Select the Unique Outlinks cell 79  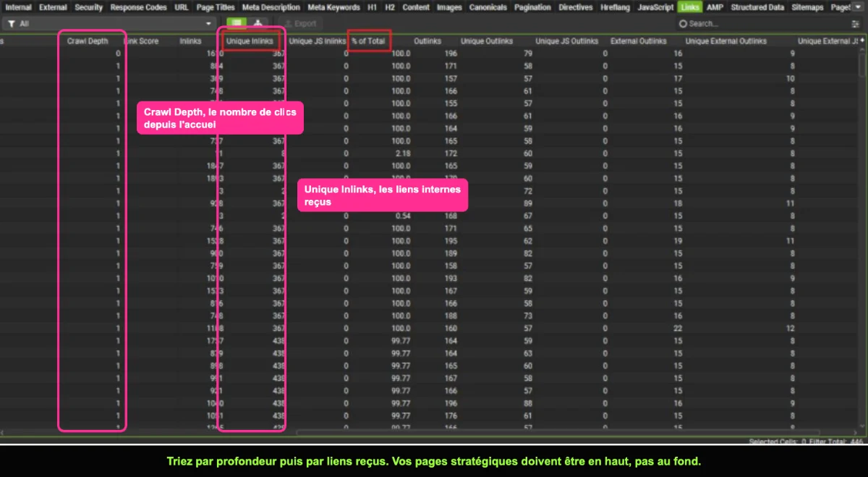pyautogui.click(x=527, y=54)
